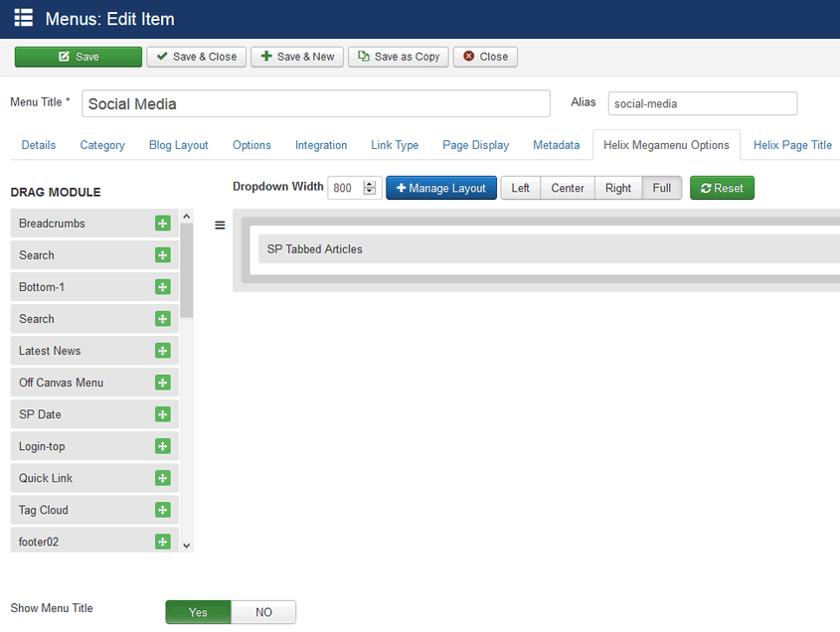Click the add icon for Off Canvas Menu
840x632 pixels.
[x=163, y=383]
